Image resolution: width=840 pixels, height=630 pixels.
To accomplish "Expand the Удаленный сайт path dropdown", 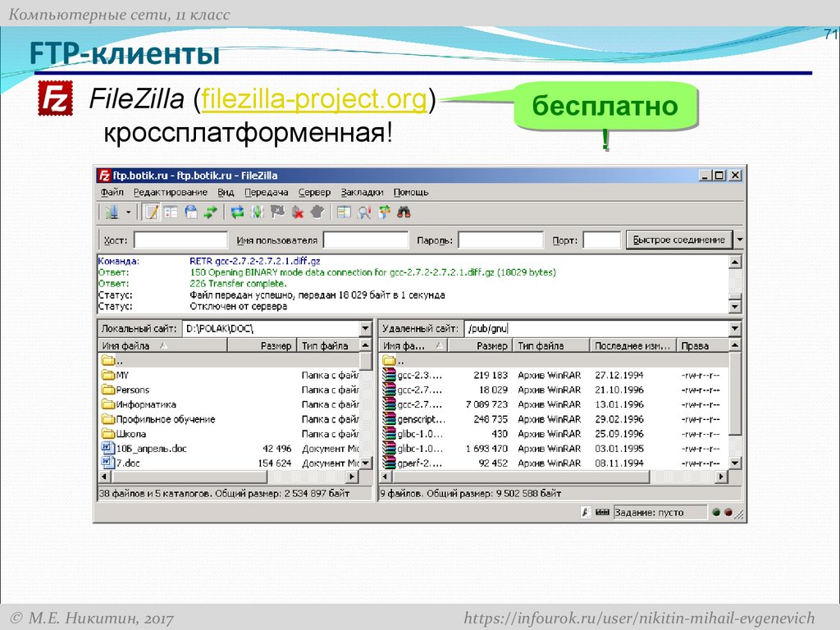I will [x=735, y=328].
